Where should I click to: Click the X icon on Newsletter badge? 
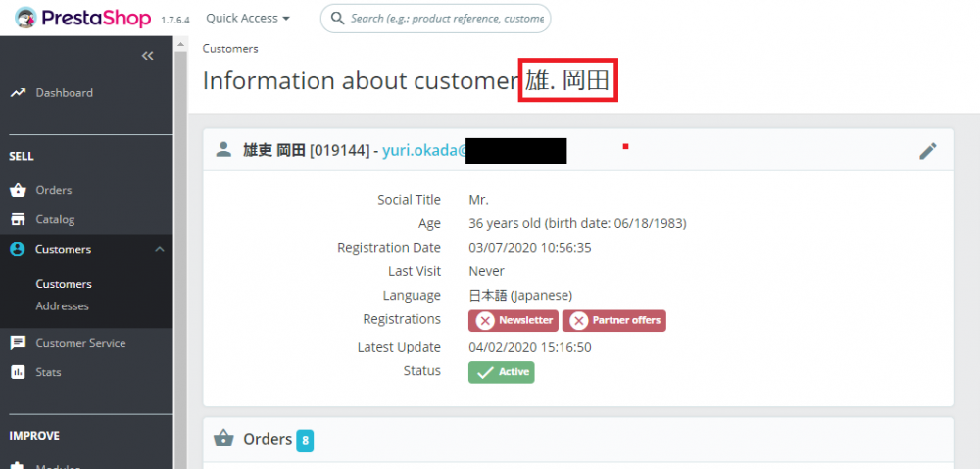pyautogui.click(x=485, y=321)
